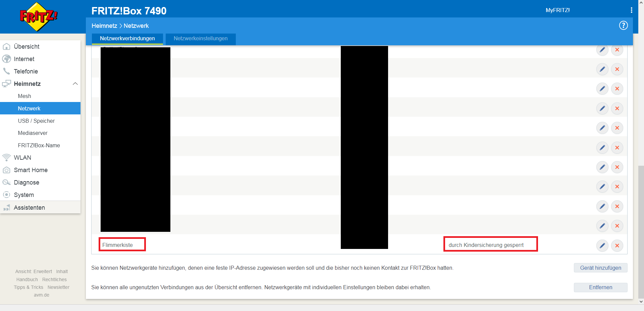Open the Newsletter footer link

(58, 287)
